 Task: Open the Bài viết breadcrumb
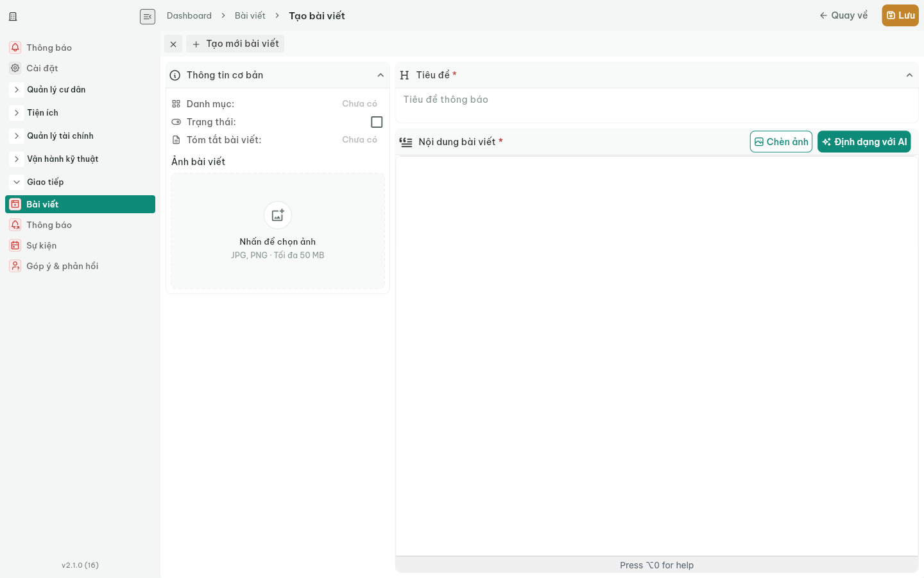[x=250, y=15]
